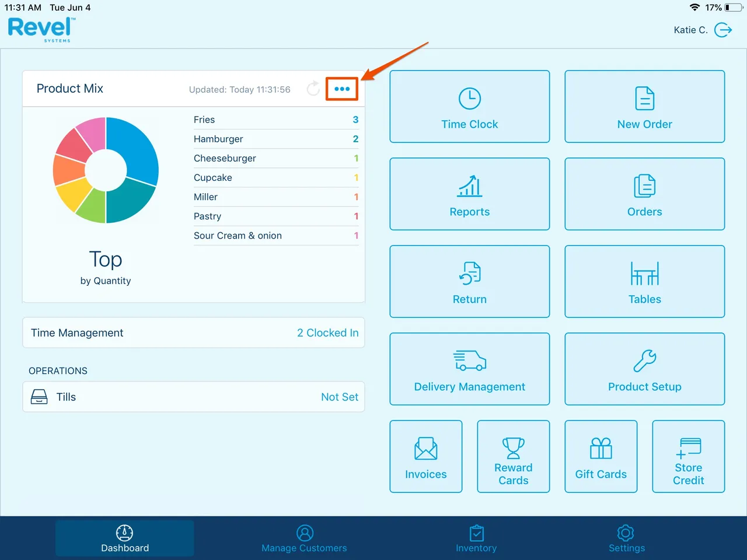This screenshot has width=747, height=560.
Task: Refresh the Product Mix widget
Action: 313,89
